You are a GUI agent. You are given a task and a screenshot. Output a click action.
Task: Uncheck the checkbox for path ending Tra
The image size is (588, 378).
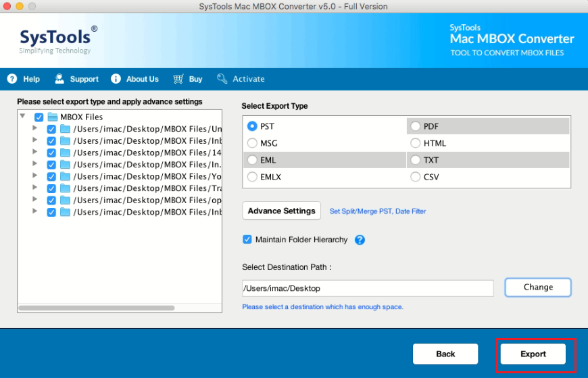51,188
